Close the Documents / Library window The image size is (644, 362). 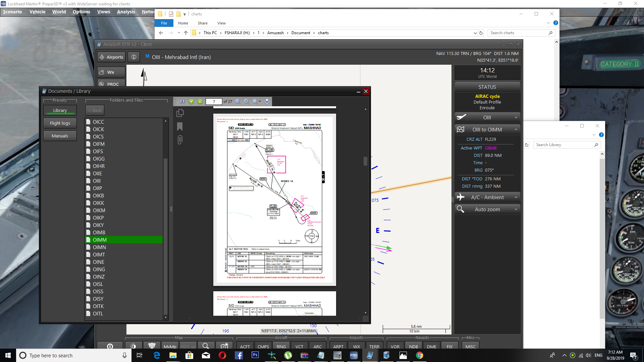point(366,91)
